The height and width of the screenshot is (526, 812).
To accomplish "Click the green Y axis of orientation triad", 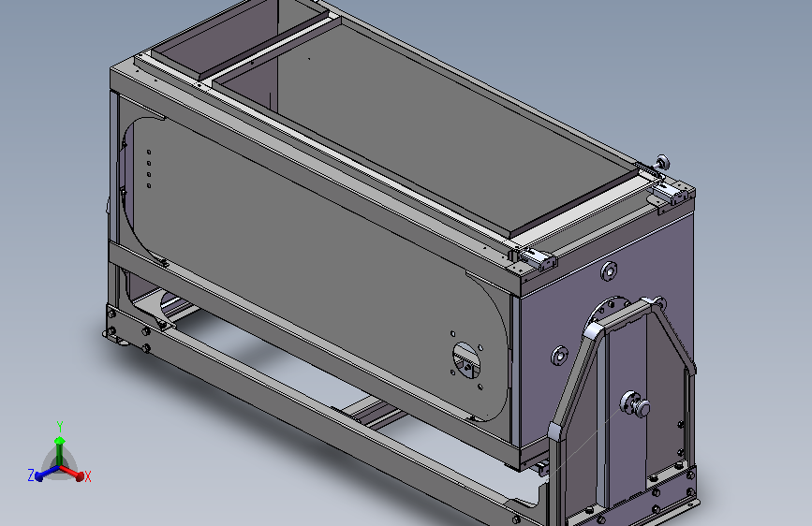I will pos(60,445).
